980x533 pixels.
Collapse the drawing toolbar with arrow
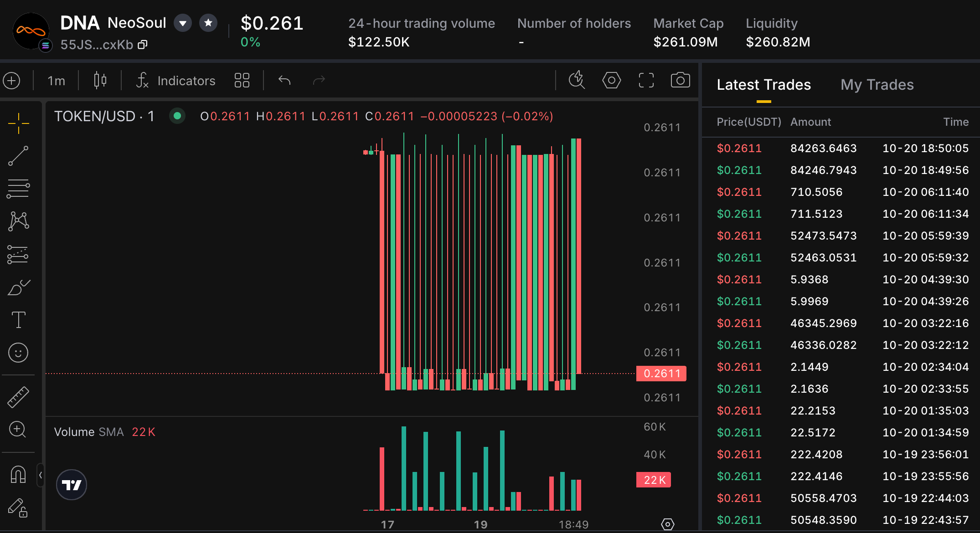pyautogui.click(x=41, y=475)
